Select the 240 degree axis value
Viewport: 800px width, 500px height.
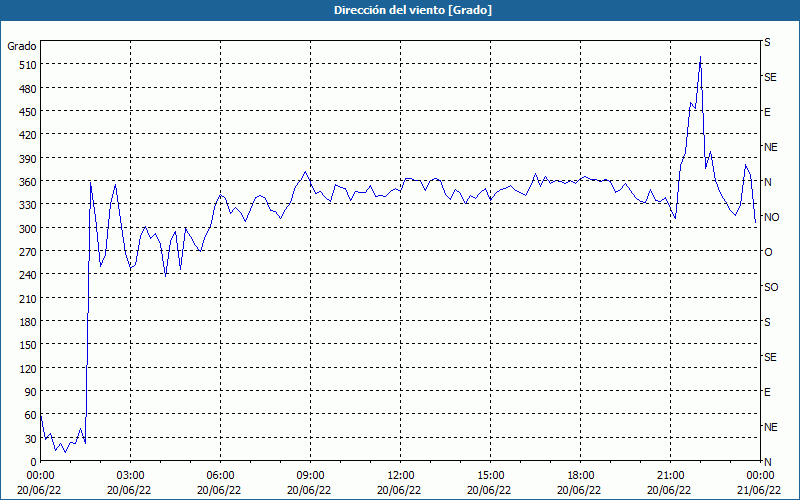click(28, 276)
